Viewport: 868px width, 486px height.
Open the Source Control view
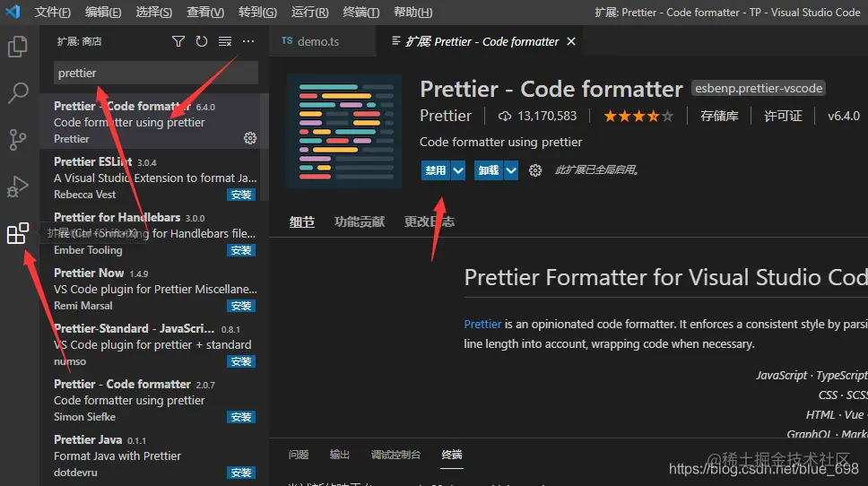click(x=18, y=140)
